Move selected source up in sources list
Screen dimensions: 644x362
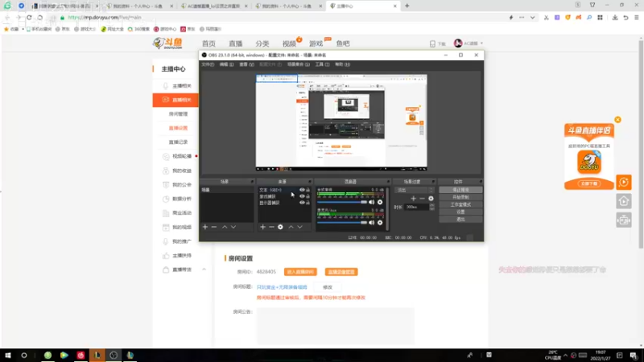pos(291,227)
